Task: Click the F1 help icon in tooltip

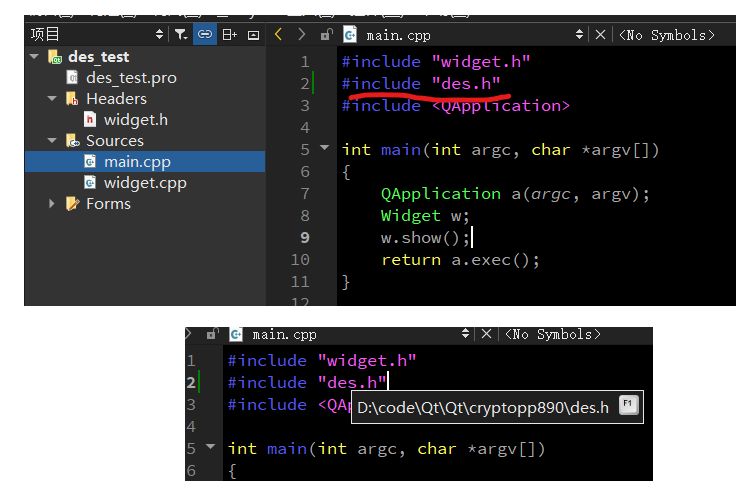Action: pyautogui.click(x=628, y=405)
